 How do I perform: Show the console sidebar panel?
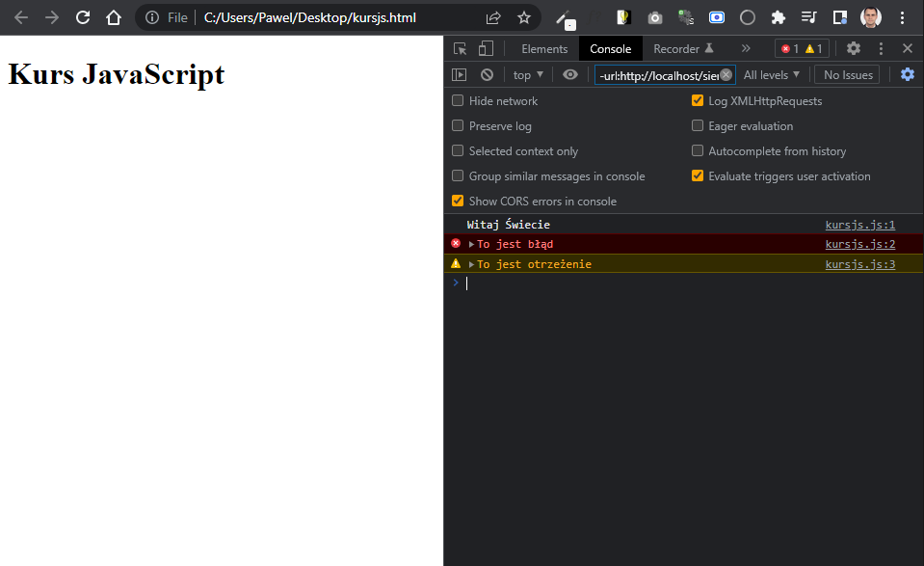460,75
